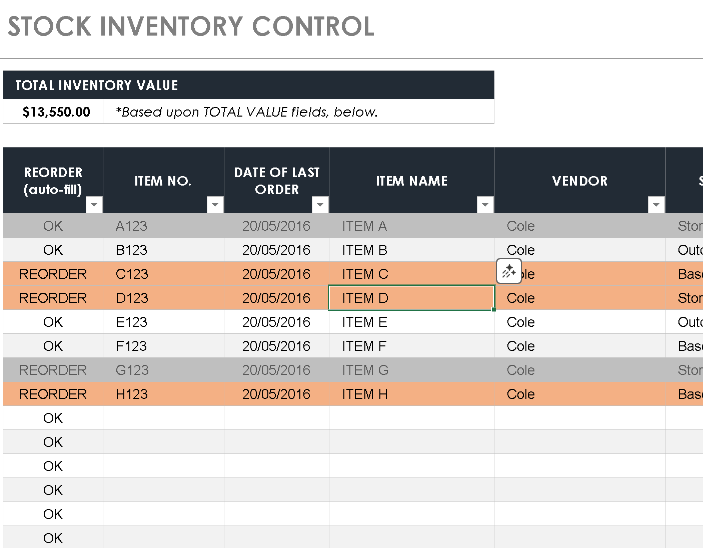The height and width of the screenshot is (548, 703).
Task: Select the ITEM C name cell
Action: [412, 274]
